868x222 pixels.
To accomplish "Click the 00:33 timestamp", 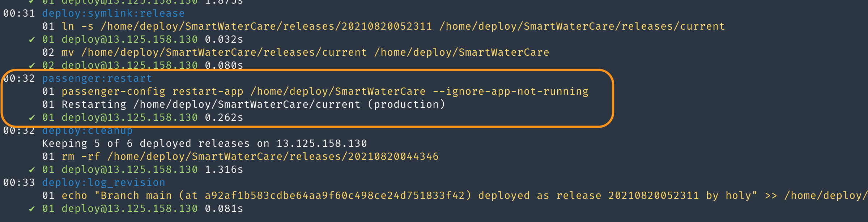I will click(x=19, y=183).
